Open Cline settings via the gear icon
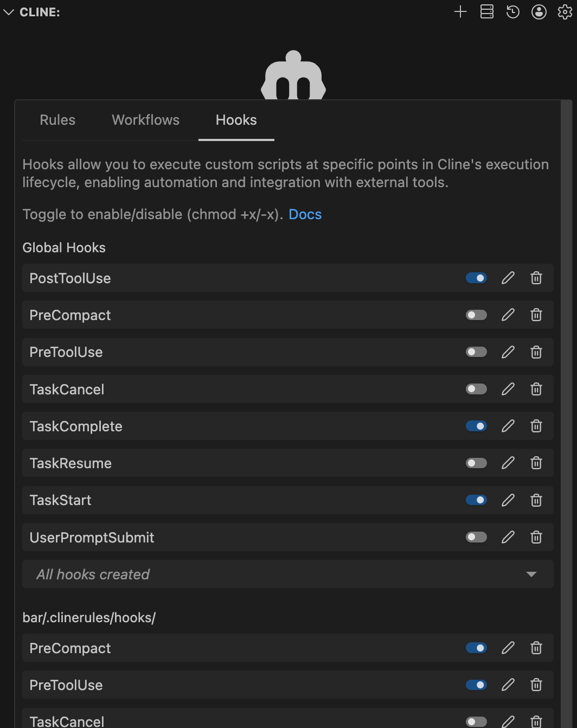Screen dimensions: 577x728 pyautogui.click(x=565, y=11)
